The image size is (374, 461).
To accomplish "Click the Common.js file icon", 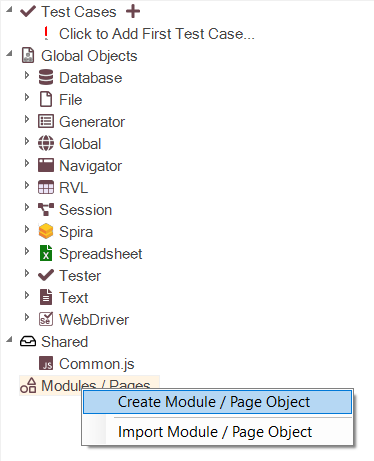I will 46,363.
